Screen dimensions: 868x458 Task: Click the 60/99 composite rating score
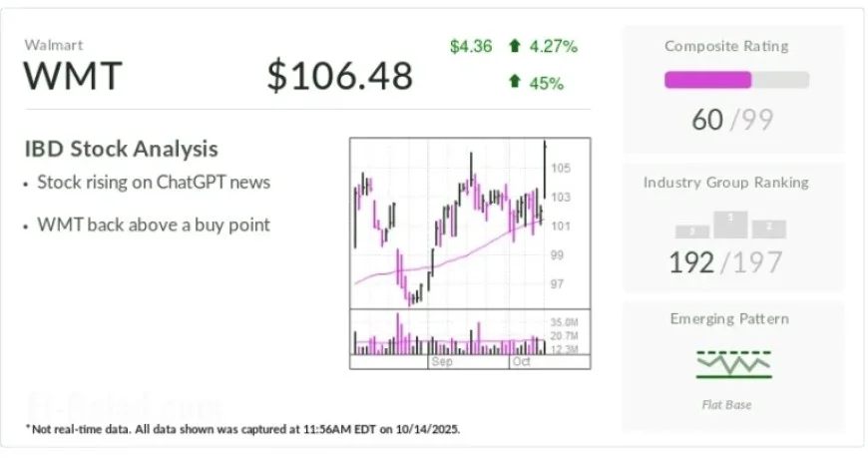(x=732, y=120)
